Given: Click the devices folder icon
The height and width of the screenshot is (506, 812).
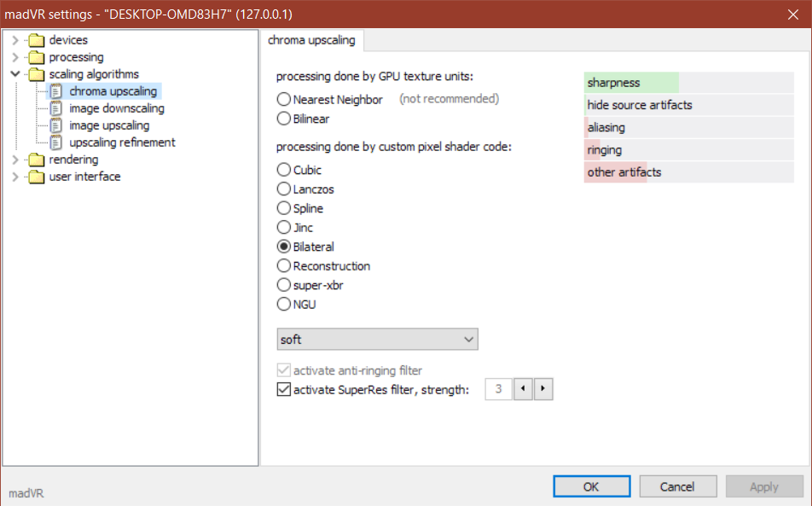Looking at the screenshot, I should click(x=36, y=40).
